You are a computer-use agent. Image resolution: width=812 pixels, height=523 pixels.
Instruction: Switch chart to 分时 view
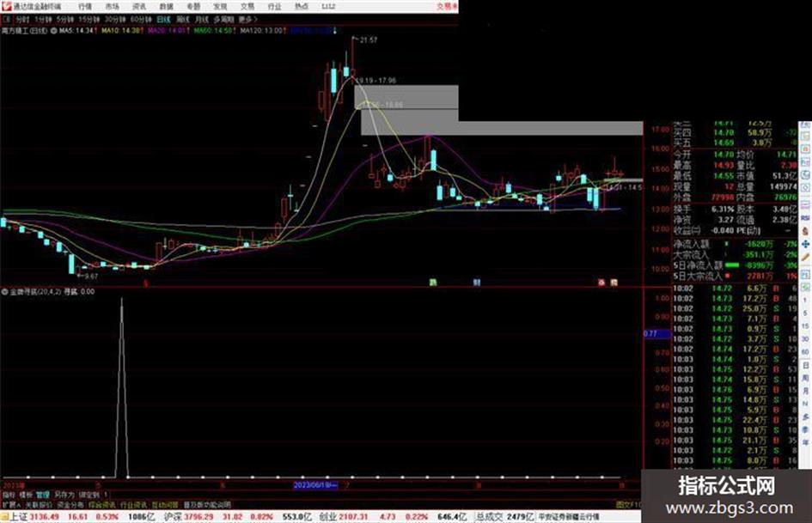pyautogui.click(x=22, y=20)
